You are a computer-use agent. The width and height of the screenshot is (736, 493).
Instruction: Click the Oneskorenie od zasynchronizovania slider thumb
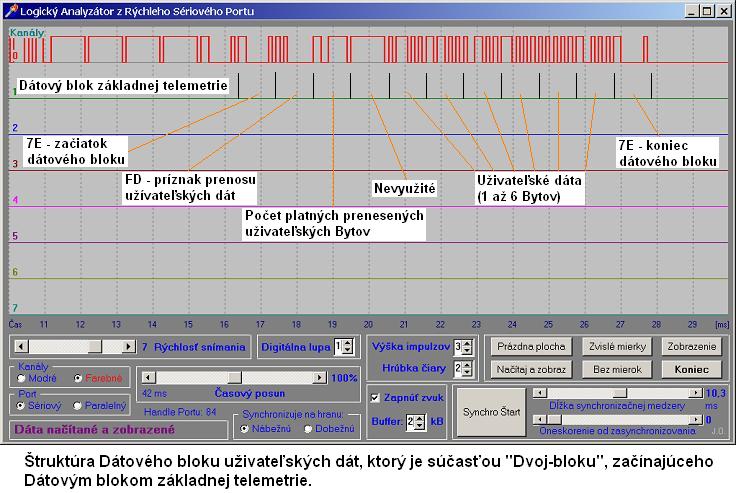[x=554, y=419]
